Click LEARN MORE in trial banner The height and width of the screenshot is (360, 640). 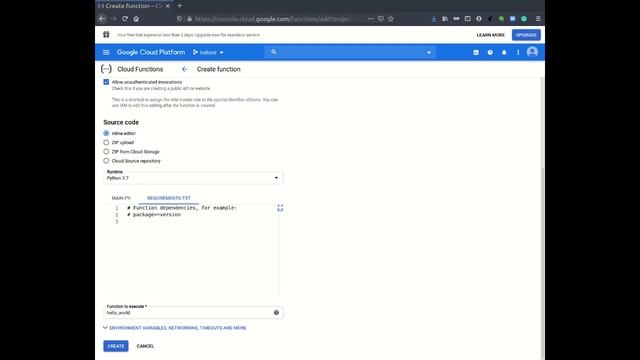[491, 35]
